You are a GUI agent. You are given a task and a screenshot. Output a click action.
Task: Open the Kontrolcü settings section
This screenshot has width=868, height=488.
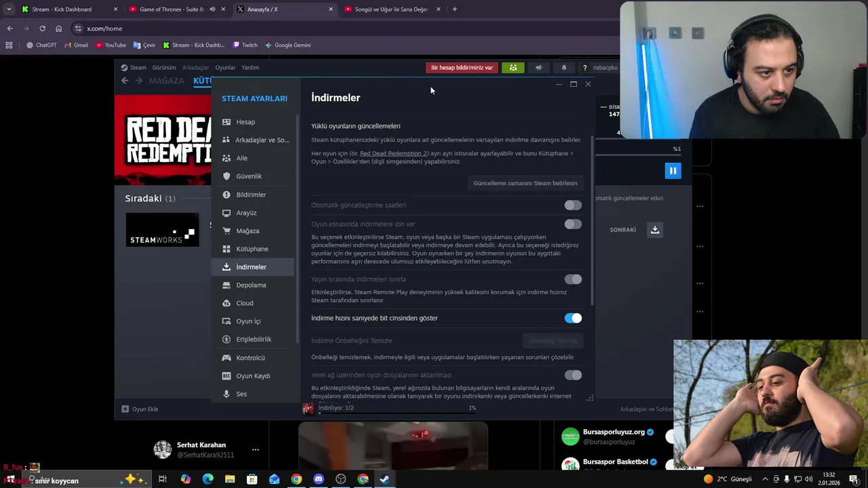click(253, 358)
